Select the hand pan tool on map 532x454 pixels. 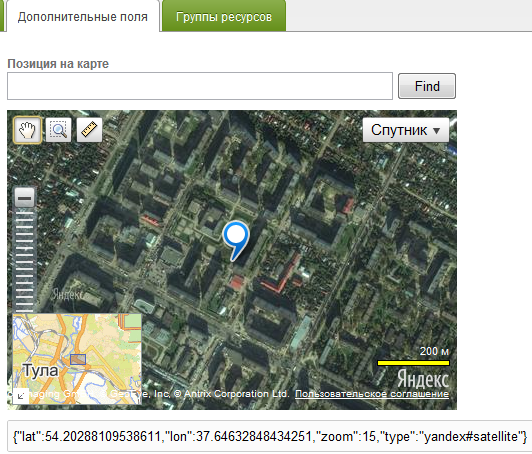(27, 130)
